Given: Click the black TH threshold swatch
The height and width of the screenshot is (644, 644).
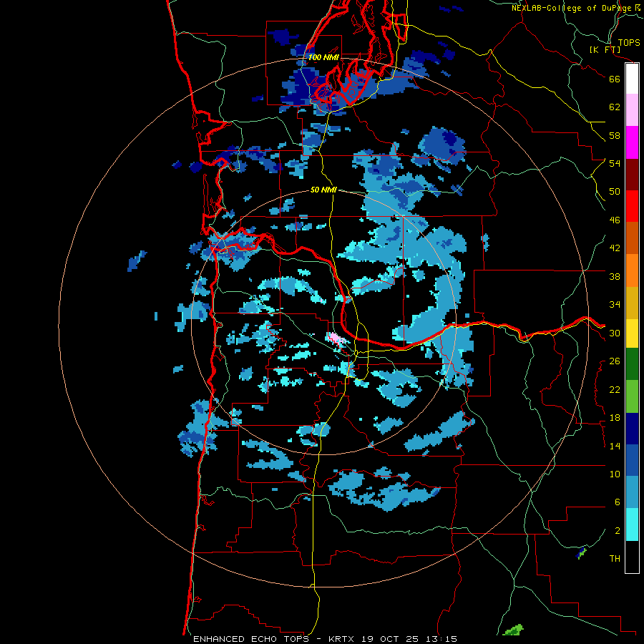Looking at the screenshot, I should pyautogui.click(x=632, y=557).
